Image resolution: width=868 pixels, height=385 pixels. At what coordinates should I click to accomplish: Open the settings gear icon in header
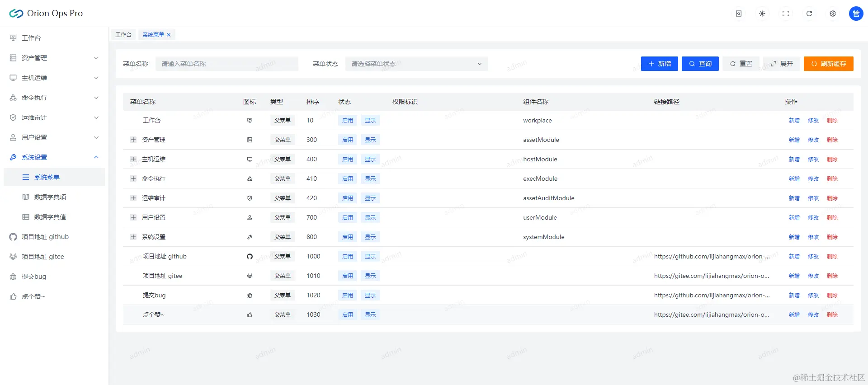click(833, 14)
